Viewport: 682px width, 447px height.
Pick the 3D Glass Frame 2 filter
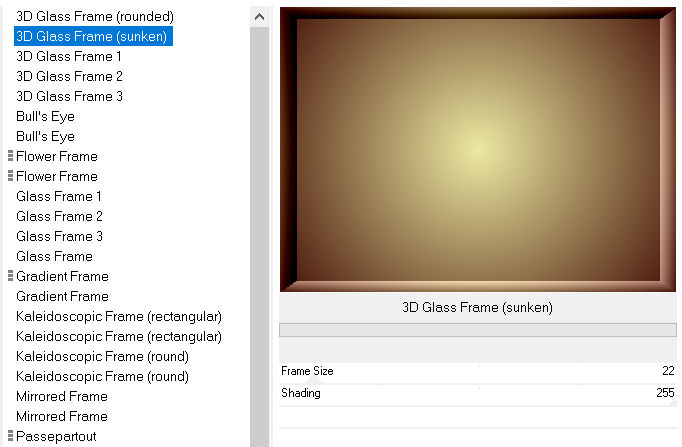pyautogui.click(x=69, y=77)
